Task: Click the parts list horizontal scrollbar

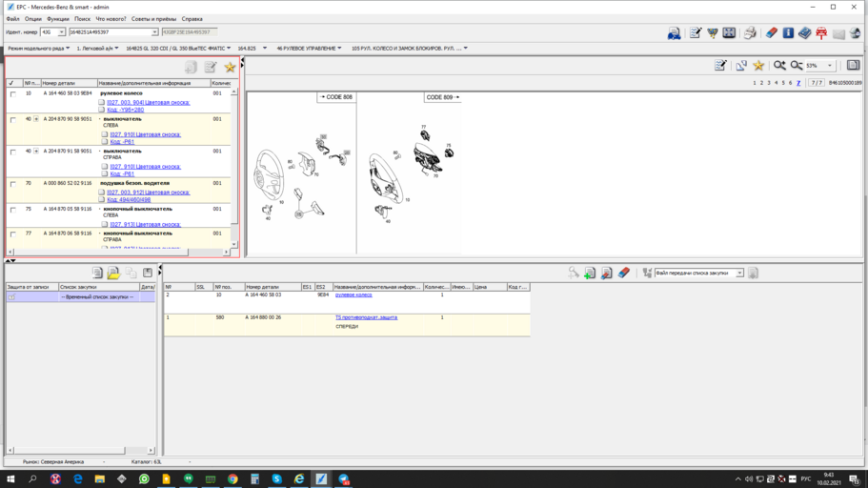Action: [x=118, y=252]
